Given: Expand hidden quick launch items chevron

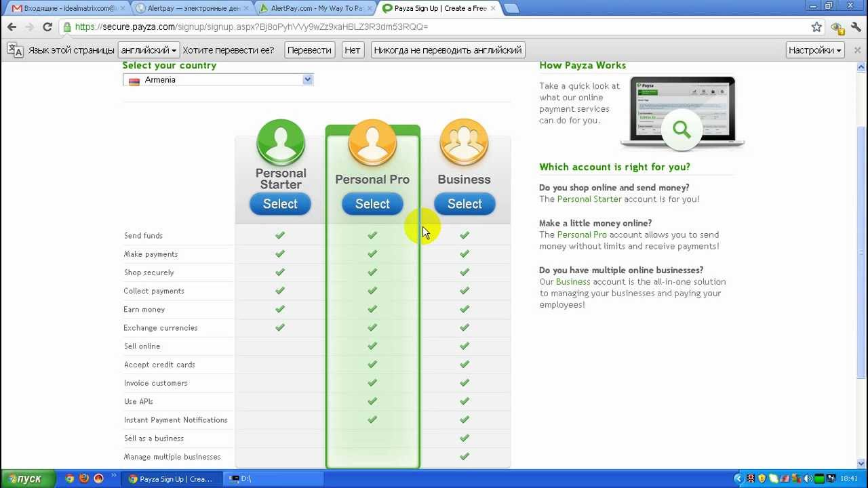Looking at the screenshot, I should pyautogui.click(x=113, y=476).
